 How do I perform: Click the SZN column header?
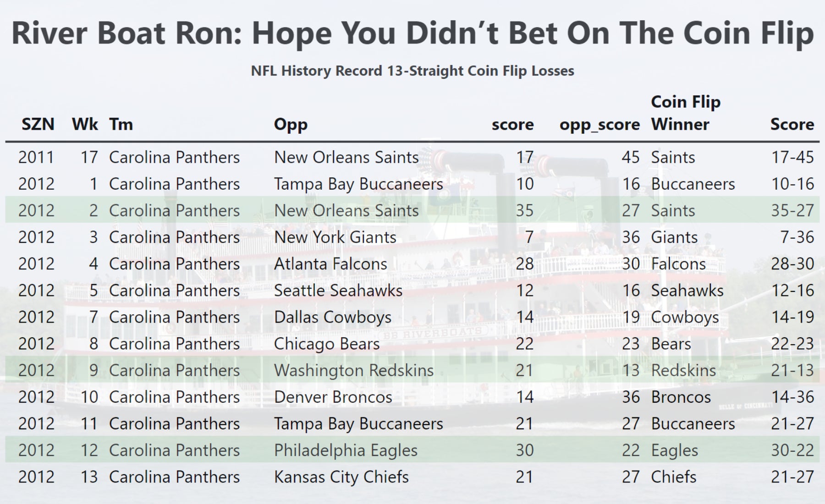pos(38,124)
